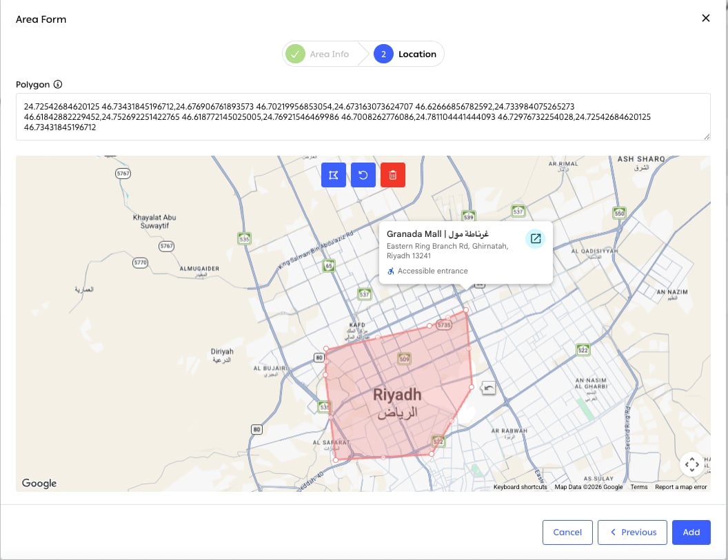Click the top polygon vertex near Granada Mall
This screenshot has height=560, width=728.
click(x=466, y=310)
